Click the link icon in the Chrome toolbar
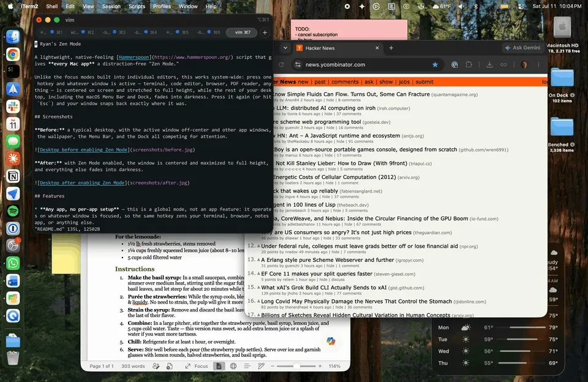 [503, 64]
